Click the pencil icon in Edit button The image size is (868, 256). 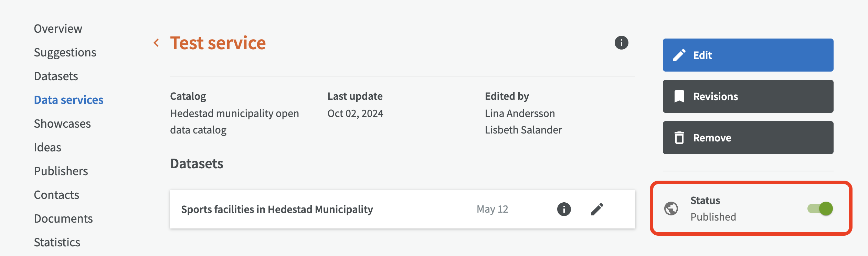click(x=679, y=55)
